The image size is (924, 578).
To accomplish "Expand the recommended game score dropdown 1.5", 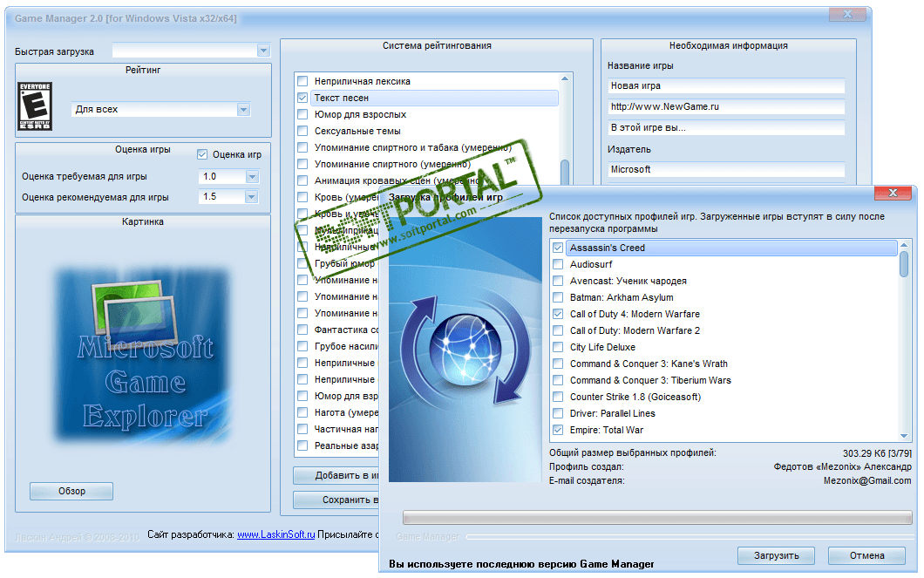I will pos(252,197).
